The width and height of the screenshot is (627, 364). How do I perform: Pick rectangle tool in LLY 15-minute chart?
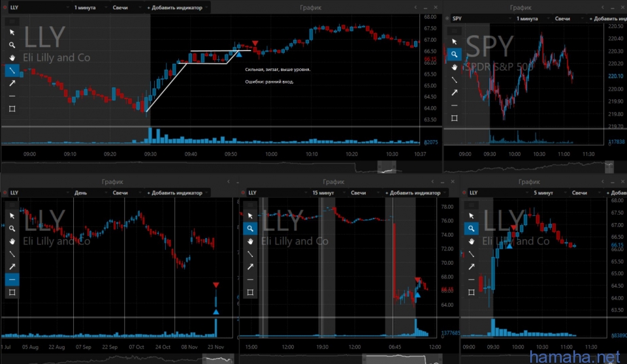click(250, 292)
